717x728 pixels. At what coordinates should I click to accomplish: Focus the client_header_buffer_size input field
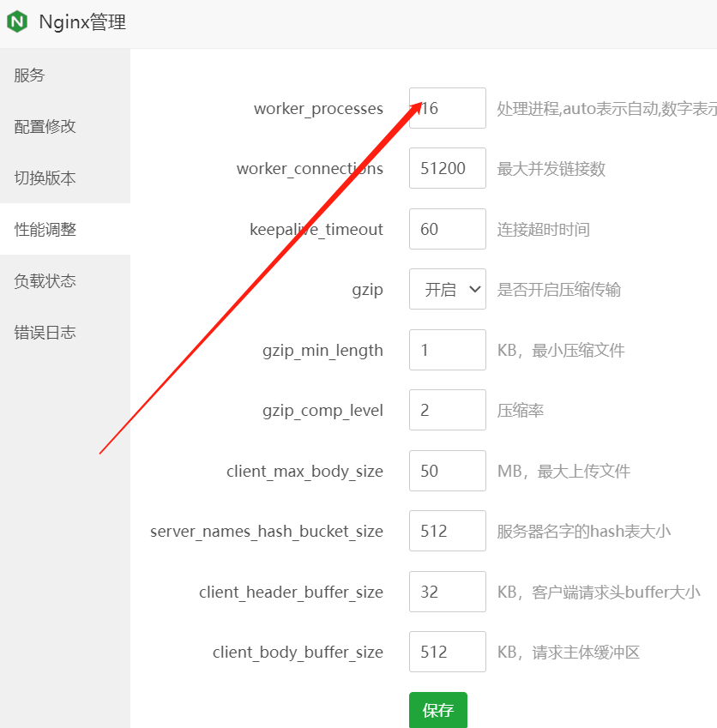(x=448, y=592)
